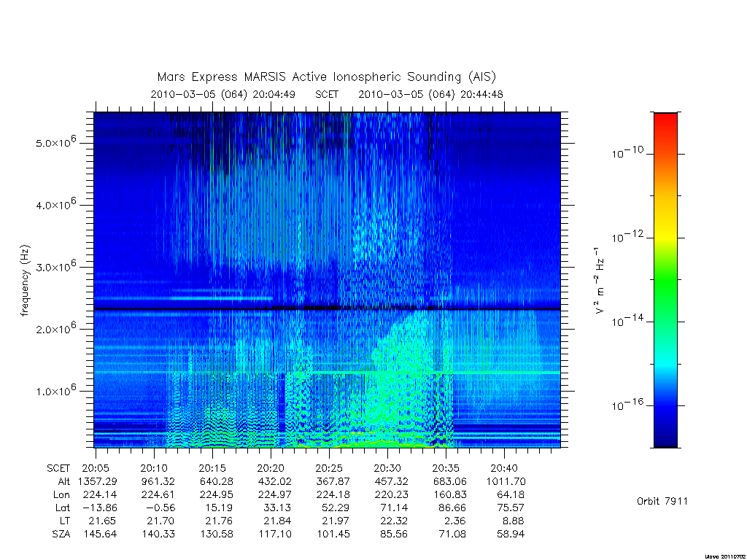Click the 10⁻¹⁶ colorbar label
Viewport: 747px width, 560px height.
tap(627, 404)
